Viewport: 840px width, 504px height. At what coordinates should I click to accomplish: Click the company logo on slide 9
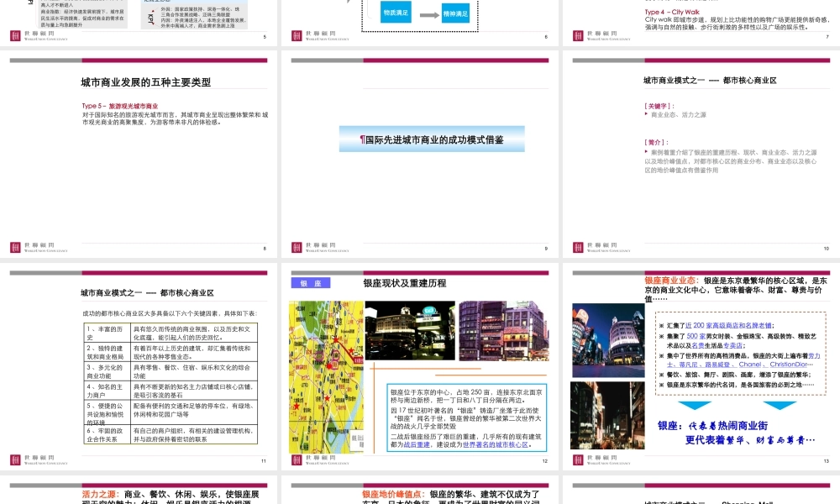tap(320, 248)
